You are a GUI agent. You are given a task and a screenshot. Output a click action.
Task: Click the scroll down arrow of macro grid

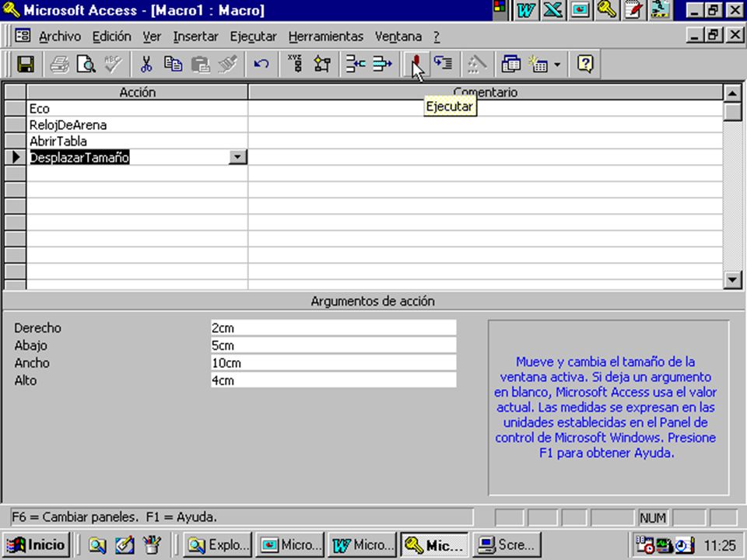tap(732, 279)
